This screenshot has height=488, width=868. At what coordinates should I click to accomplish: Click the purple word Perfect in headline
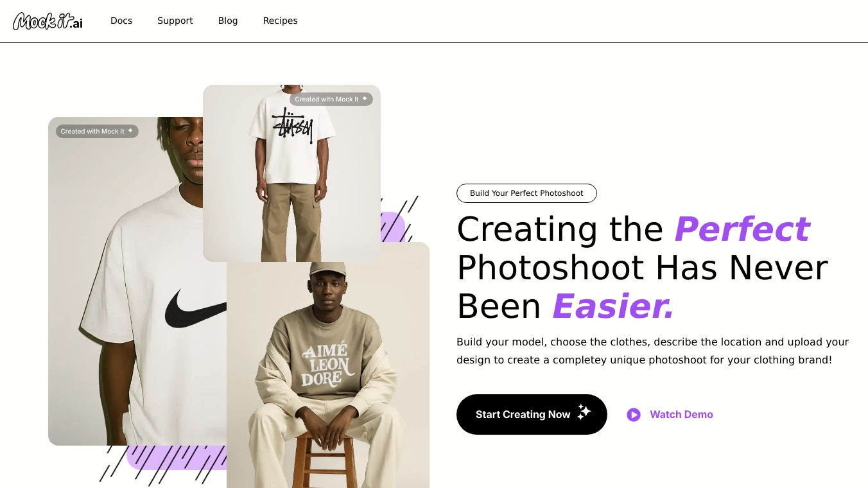pos(742,229)
